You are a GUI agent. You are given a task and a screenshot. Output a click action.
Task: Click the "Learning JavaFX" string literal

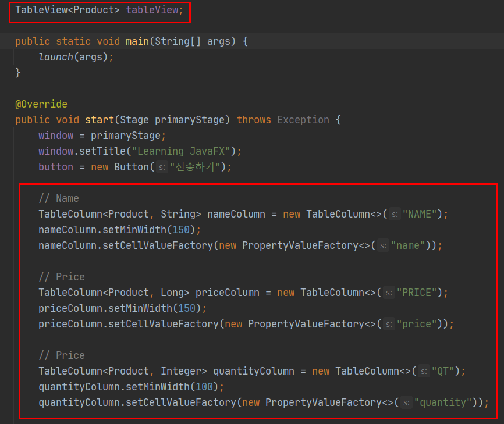[181, 151]
